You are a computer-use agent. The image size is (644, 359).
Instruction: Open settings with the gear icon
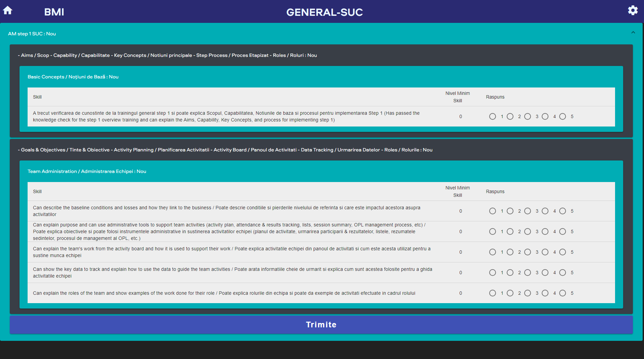point(633,10)
